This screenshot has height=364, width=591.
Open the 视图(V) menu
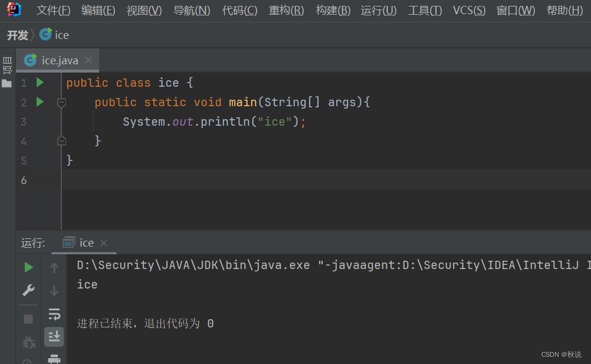coord(144,11)
